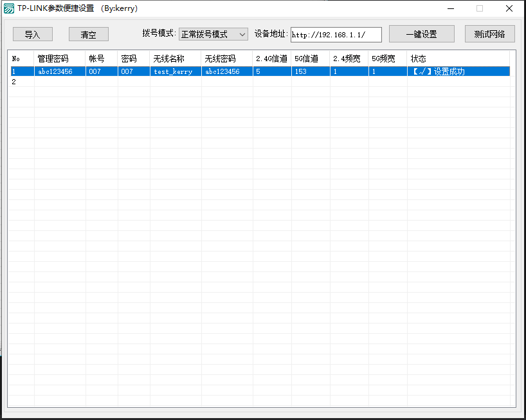The image size is (526, 420).
Task: Click the 设备地址 address input field
Action: click(336, 34)
